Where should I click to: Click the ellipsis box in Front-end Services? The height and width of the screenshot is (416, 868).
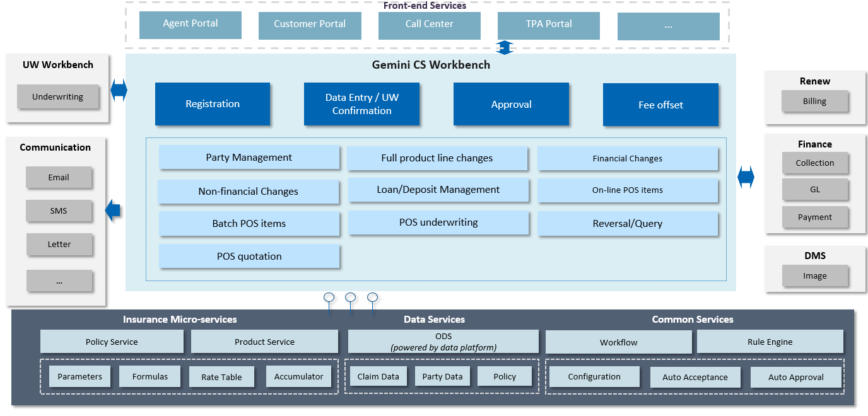click(x=668, y=26)
